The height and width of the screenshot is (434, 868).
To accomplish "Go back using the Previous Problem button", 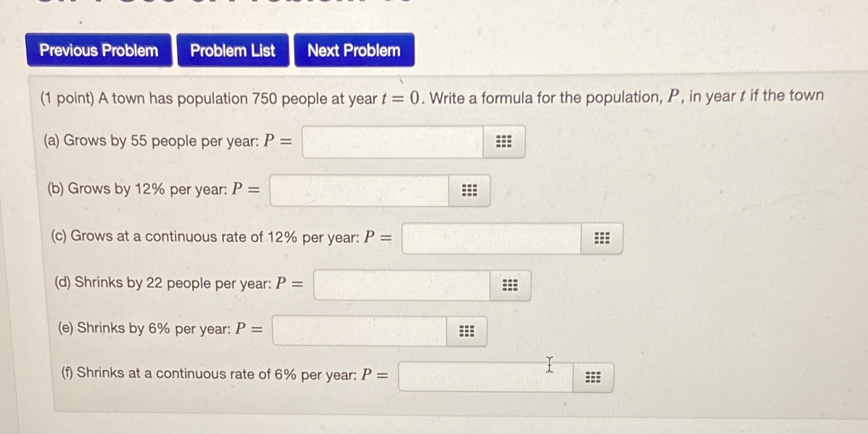I will 98,51.
